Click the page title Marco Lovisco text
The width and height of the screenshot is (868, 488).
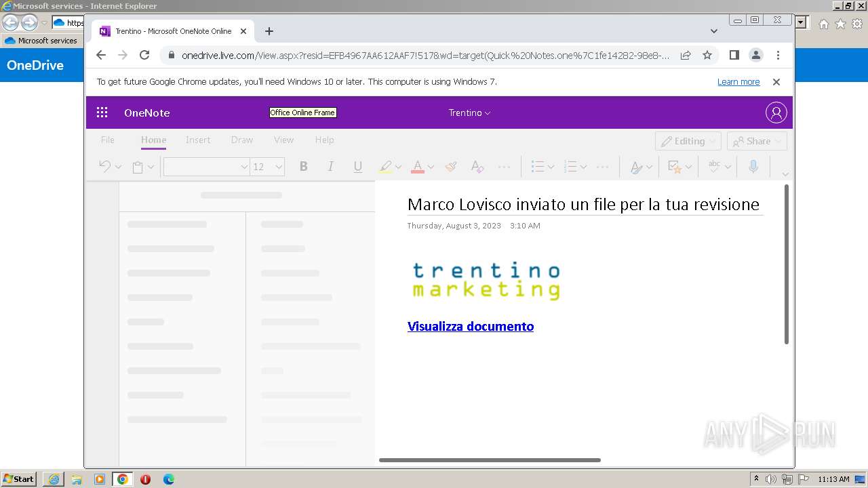tap(583, 204)
